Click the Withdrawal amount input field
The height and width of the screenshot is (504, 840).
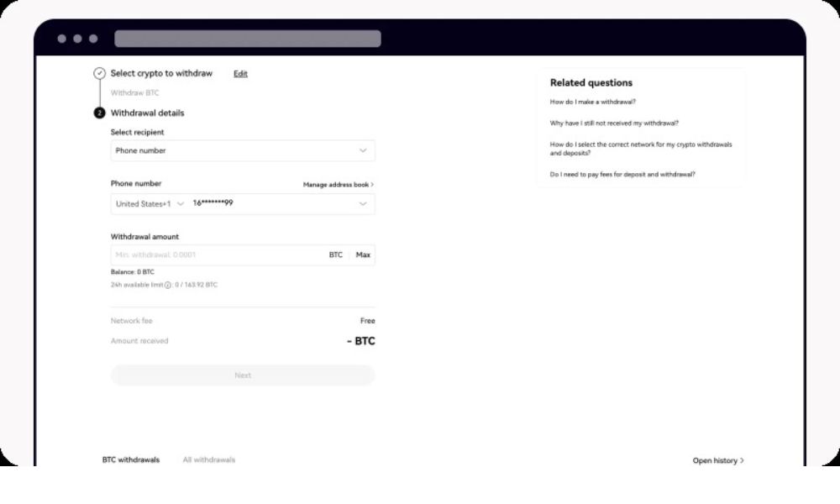[214, 255]
